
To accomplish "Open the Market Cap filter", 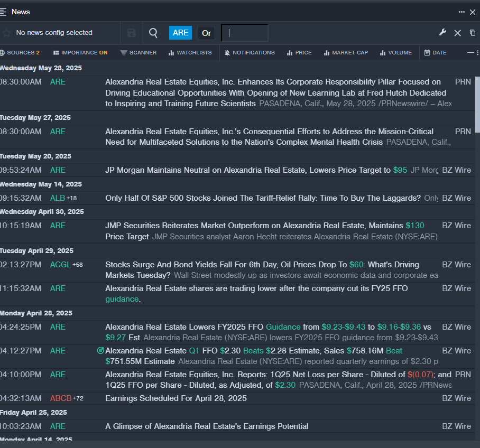I will (346, 53).
